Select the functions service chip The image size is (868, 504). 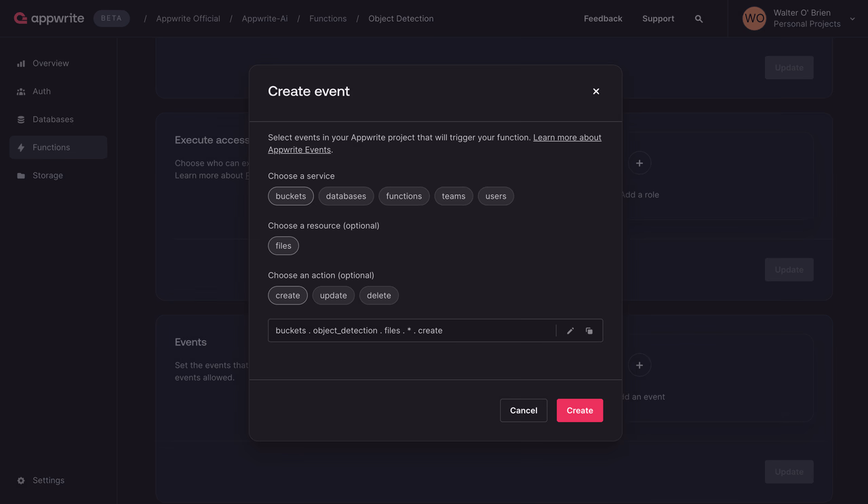[404, 196]
